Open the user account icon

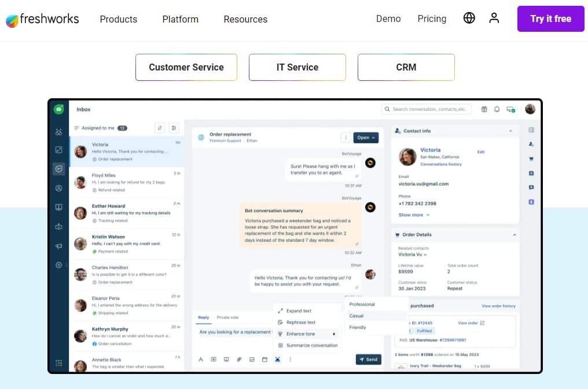(x=494, y=18)
